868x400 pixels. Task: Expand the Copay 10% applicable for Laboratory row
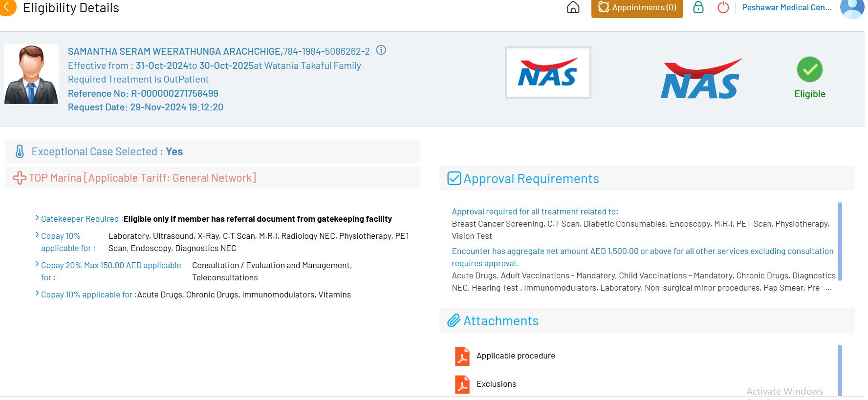[37, 235]
